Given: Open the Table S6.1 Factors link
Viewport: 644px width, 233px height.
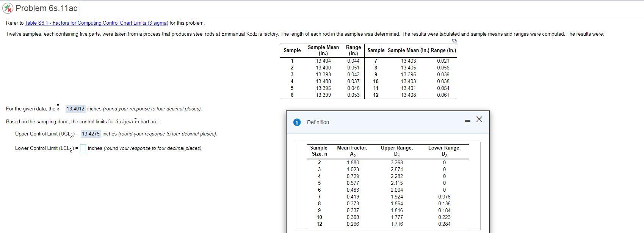Looking at the screenshot, I should click(x=96, y=23).
